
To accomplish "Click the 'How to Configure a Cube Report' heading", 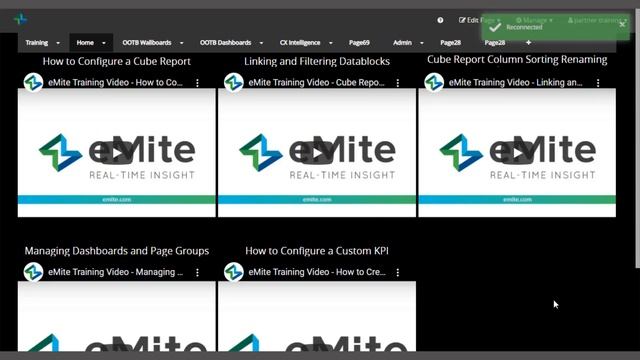I will click(x=117, y=61).
